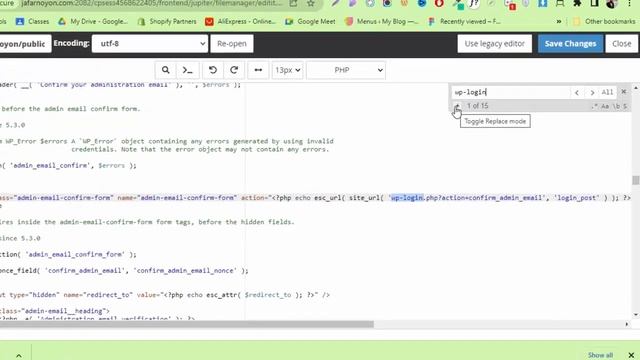This screenshot has height=360, width=640.
Task: Go to the next search match arrow
Action: click(592, 93)
